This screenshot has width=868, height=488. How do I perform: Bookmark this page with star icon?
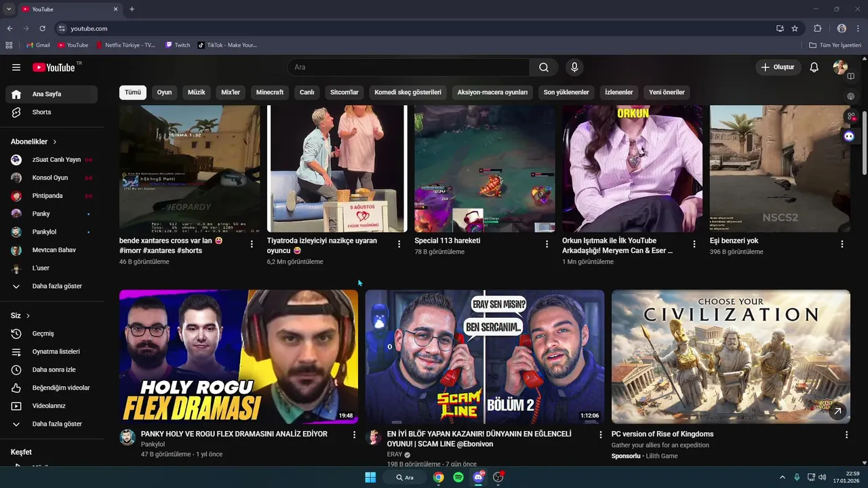(x=795, y=28)
